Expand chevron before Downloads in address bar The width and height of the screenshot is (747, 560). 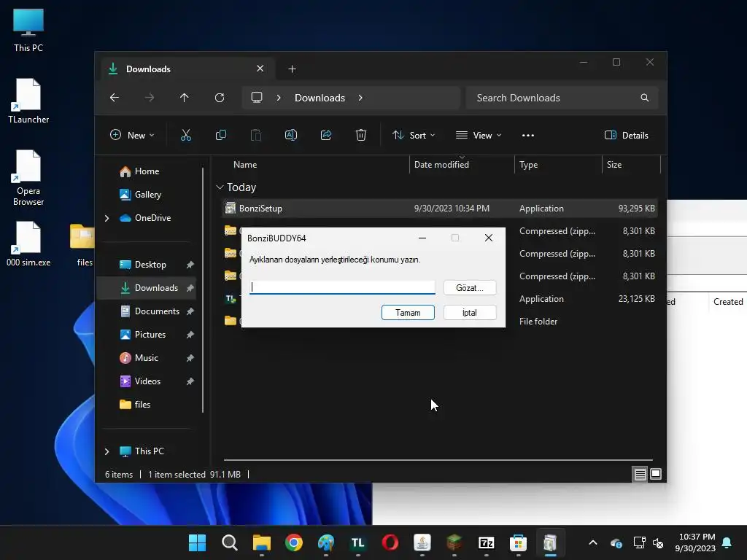tap(279, 98)
